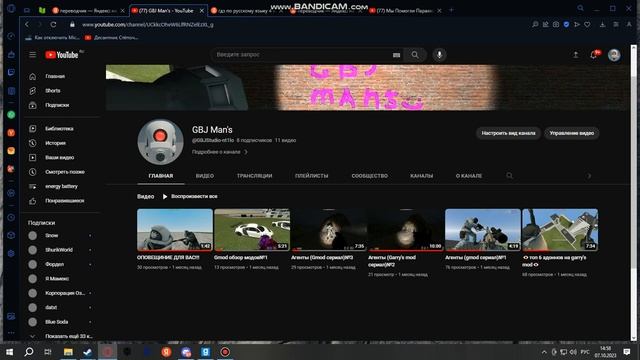Image resolution: width=640 pixels, height=360 pixels.
Task: Select the СООБЩЕСТВО channel tab
Action: [x=370, y=176]
